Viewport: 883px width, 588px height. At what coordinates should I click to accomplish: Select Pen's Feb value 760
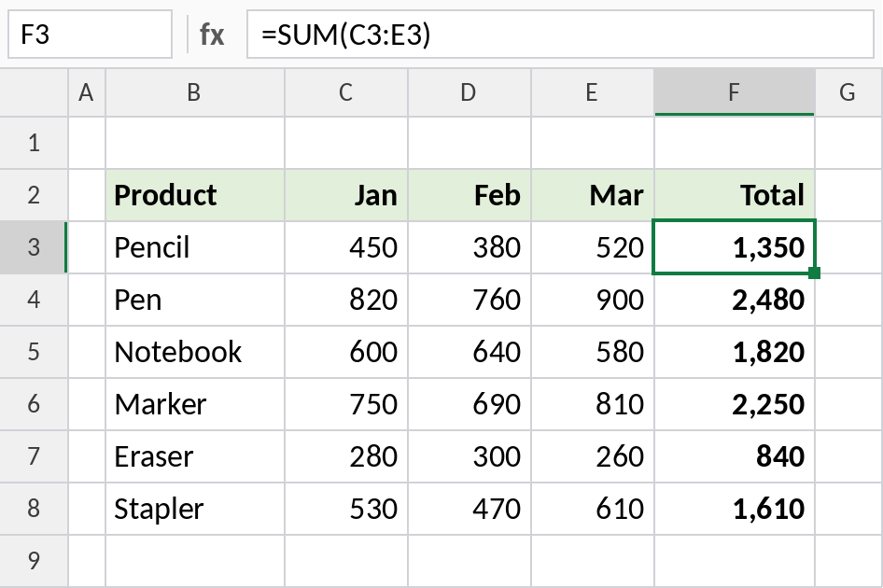pyautogui.click(x=470, y=300)
